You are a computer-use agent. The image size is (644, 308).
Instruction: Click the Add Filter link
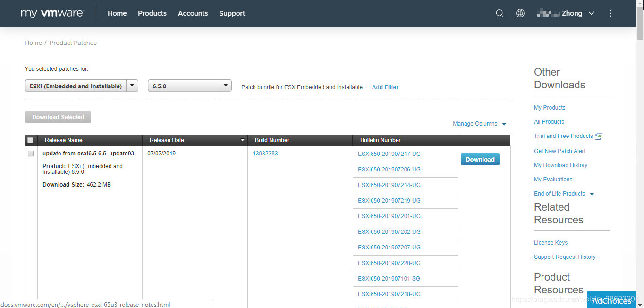(x=385, y=87)
